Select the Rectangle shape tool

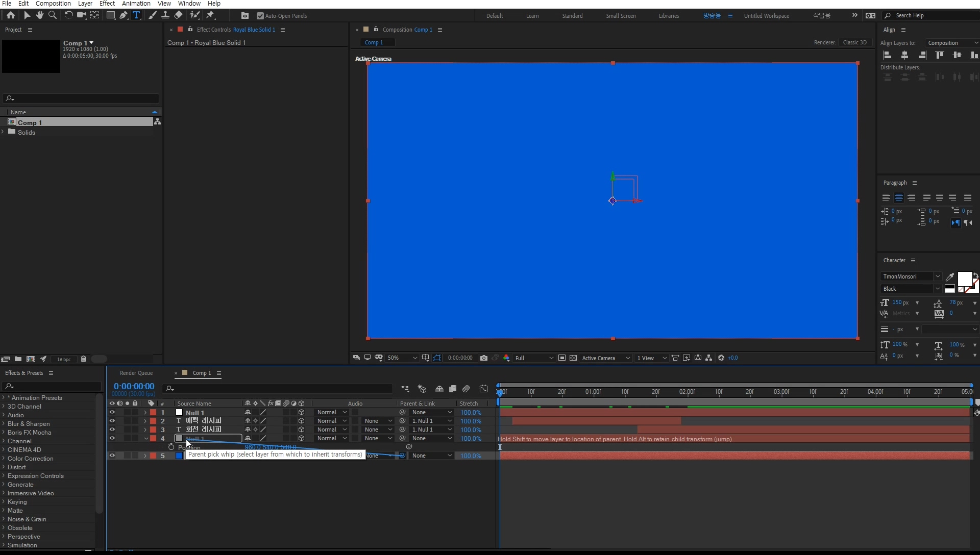click(x=110, y=15)
